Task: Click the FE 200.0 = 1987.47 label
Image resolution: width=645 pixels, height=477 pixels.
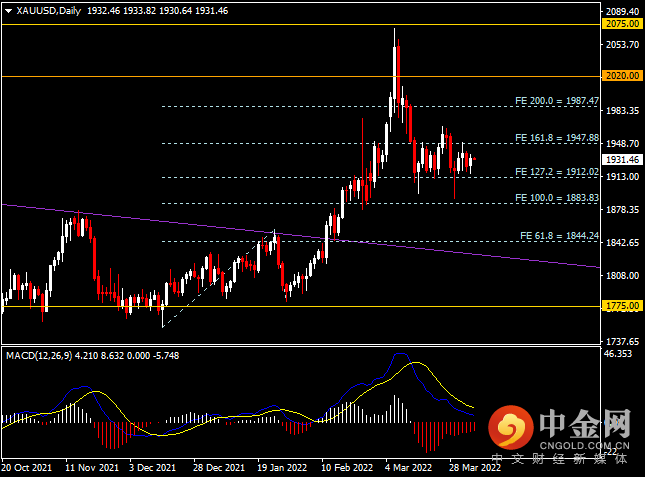Action: (557, 101)
